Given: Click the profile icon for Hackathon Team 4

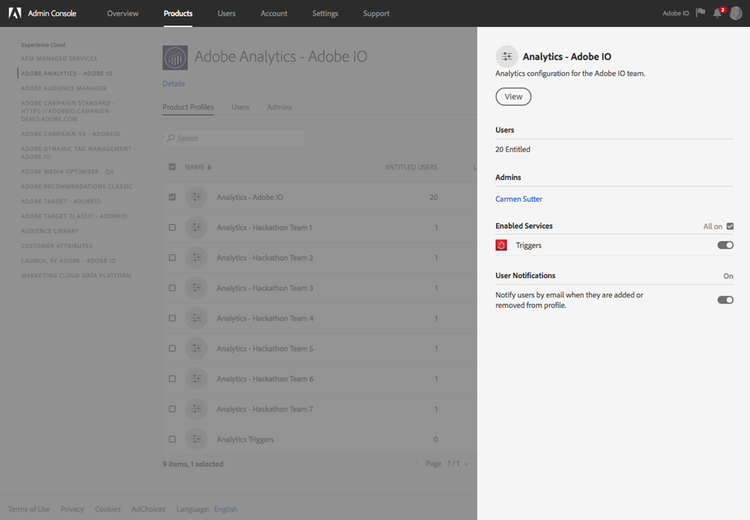Looking at the screenshot, I should (x=196, y=318).
